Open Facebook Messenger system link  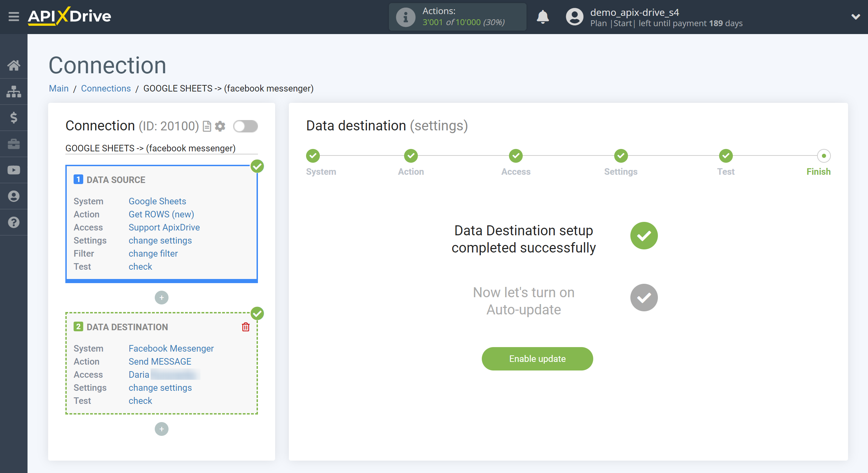(x=171, y=348)
